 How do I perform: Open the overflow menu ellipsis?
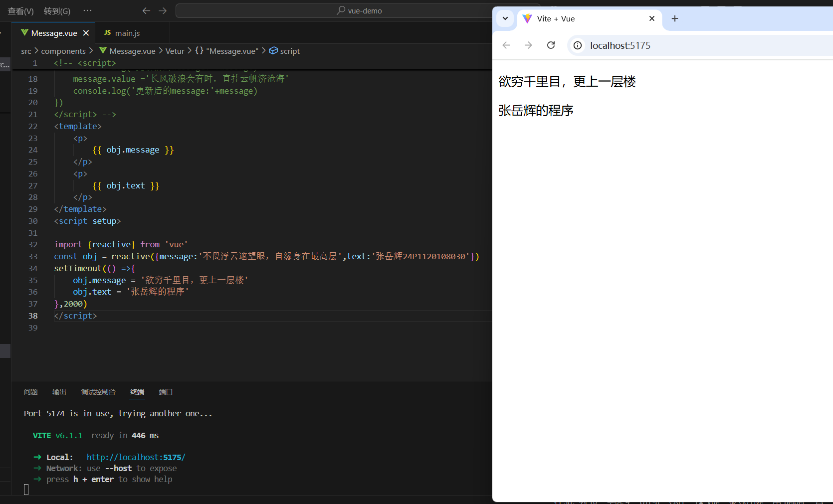[87, 10]
